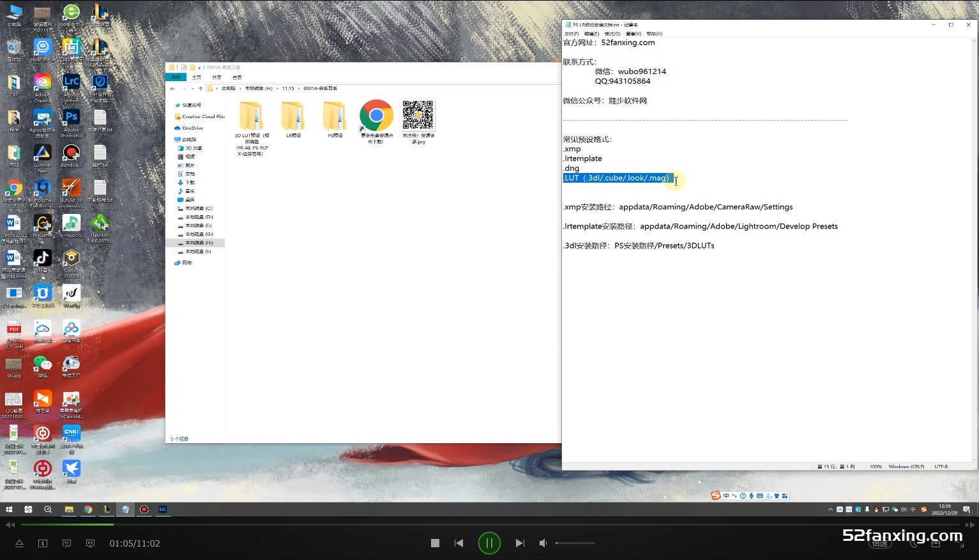Open the Bandicam desktop shortcut
This screenshot has width=979, height=560.
pos(71,158)
